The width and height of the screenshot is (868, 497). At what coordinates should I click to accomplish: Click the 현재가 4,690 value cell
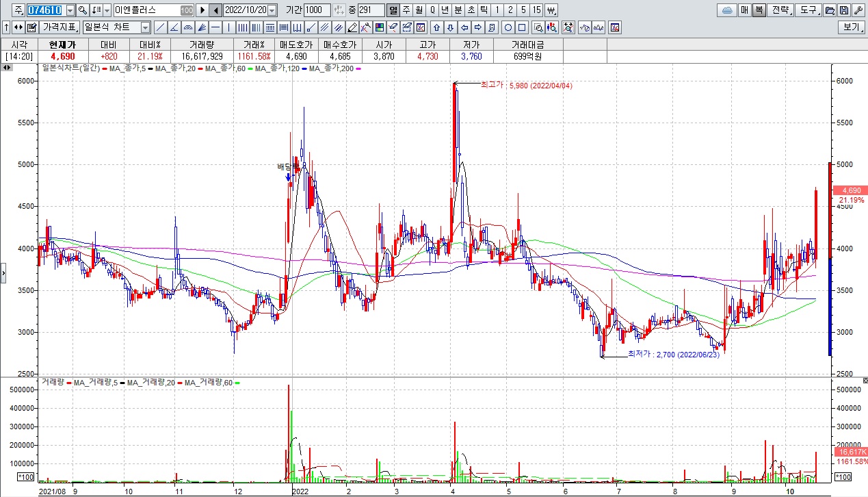pyautogui.click(x=63, y=56)
